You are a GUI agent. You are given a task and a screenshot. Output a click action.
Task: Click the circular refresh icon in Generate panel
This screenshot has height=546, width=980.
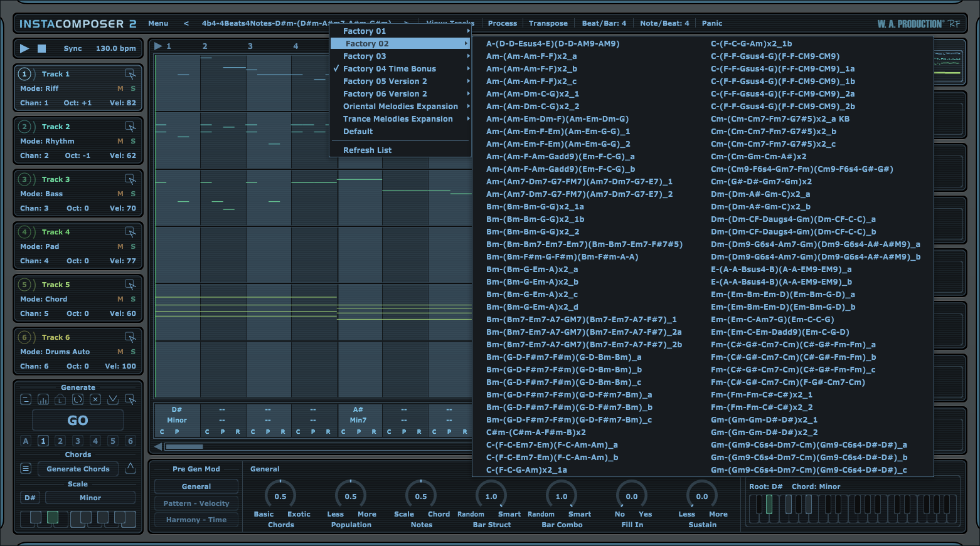pyautogui.click(x=78, y=399)
